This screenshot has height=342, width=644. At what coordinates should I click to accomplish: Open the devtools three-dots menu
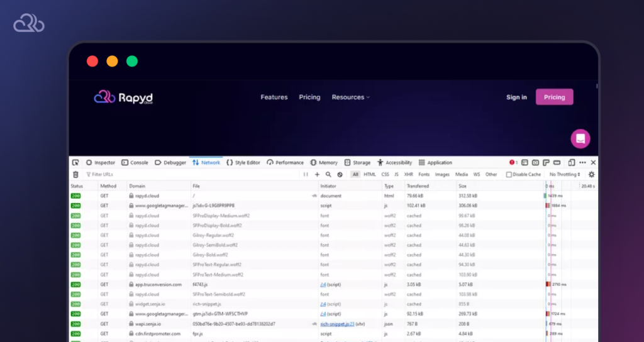coord(582,163)
